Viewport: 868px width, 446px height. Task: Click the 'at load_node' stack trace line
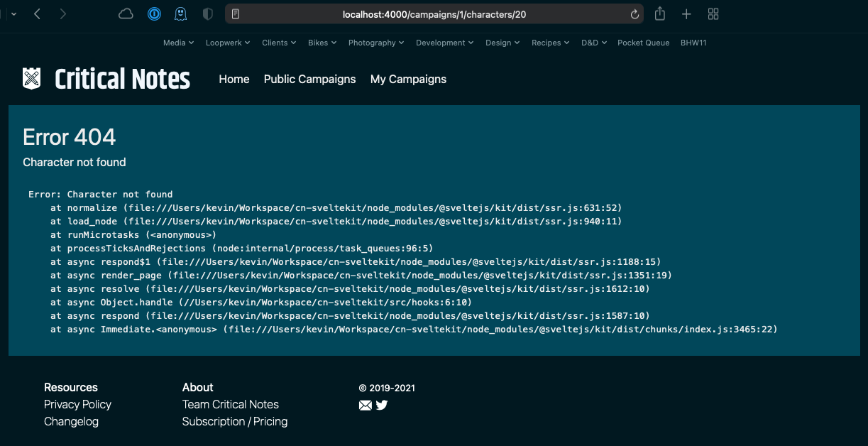[x=336, y=221]
